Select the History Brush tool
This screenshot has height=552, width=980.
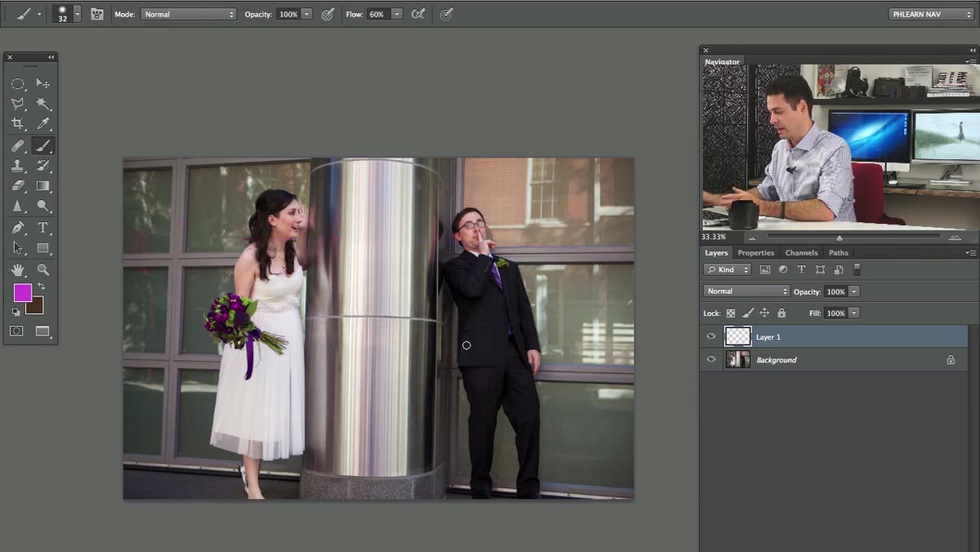coord(43,166)
